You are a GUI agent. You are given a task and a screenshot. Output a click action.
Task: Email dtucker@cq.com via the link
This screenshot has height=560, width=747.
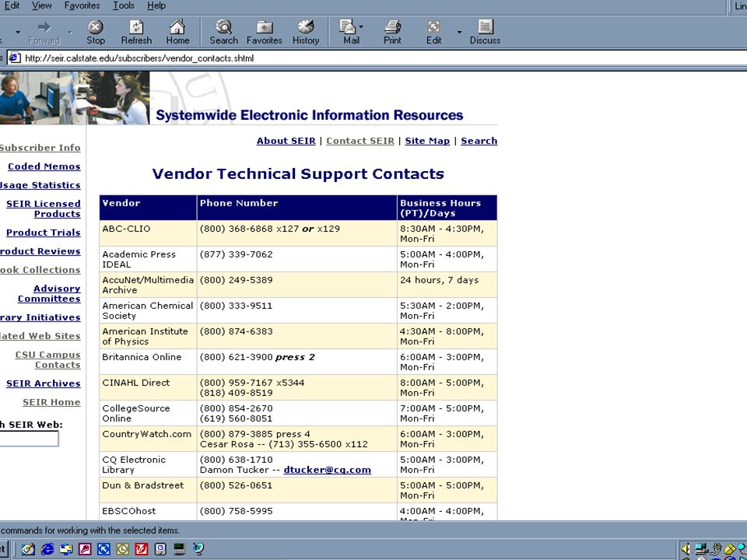(x=328, y=470)
